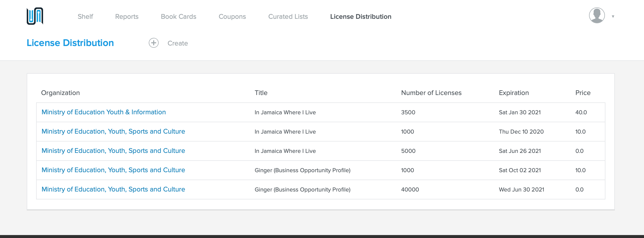The image size is (644, 238).
Task: Click Ginger title in the 40000 licenses row
Action: click(302, 189)
